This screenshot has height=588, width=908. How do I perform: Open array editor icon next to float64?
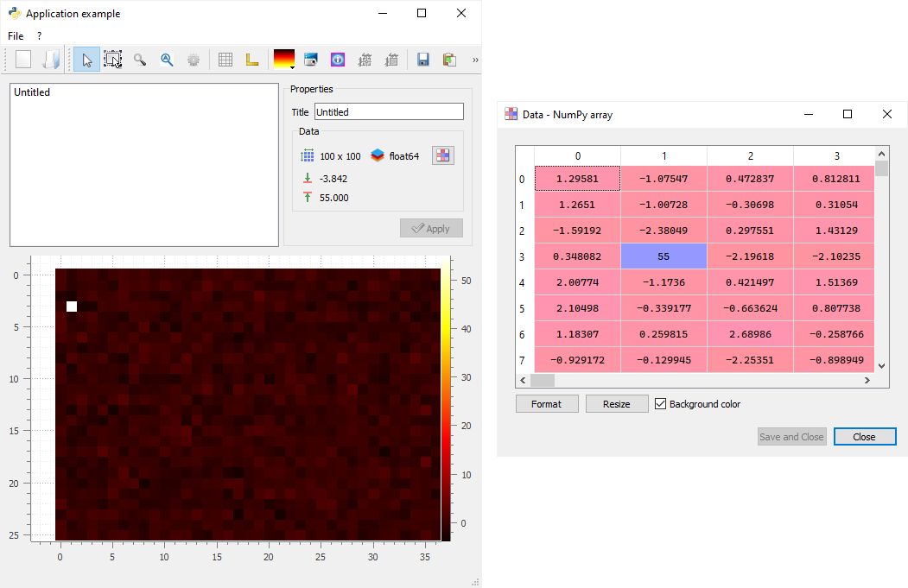click(443, 155)
